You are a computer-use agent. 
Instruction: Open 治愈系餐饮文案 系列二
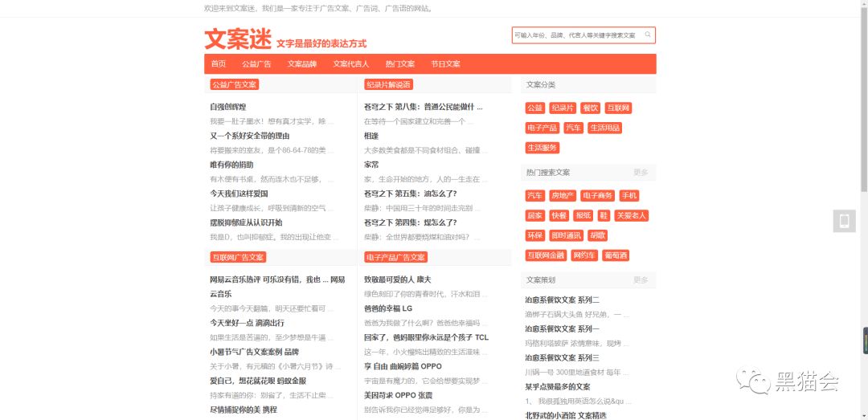[x=563, y=300]
